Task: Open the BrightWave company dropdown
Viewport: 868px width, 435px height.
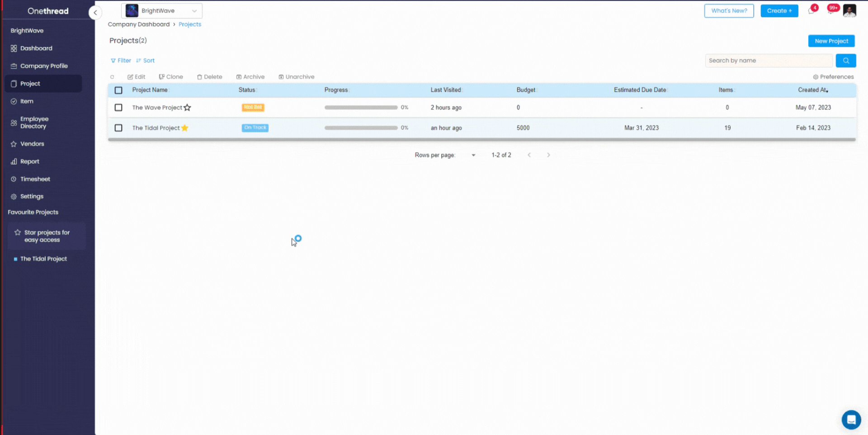Action: click(162, 11)
